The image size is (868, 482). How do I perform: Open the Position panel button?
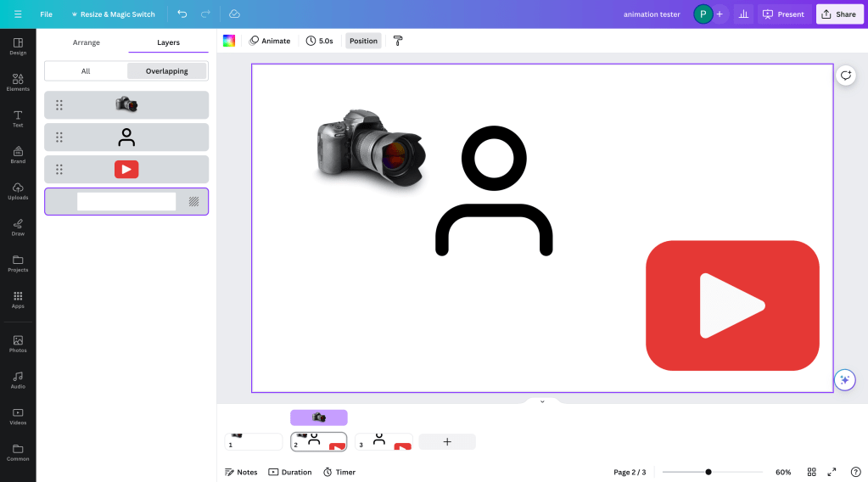pos(363,41)
